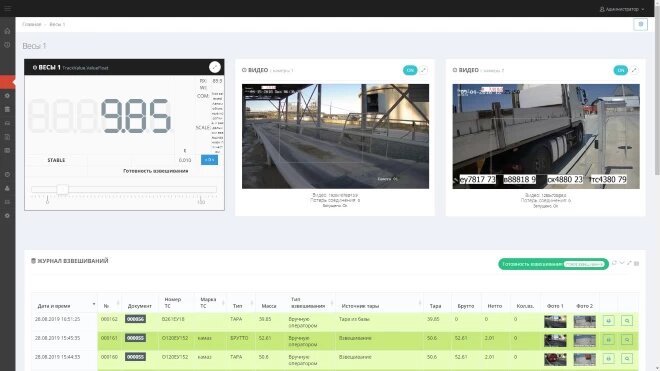Viewport: 660px width, 371px height.
Task: Toggle ON switch for camera 1 video
Action: 410,70
